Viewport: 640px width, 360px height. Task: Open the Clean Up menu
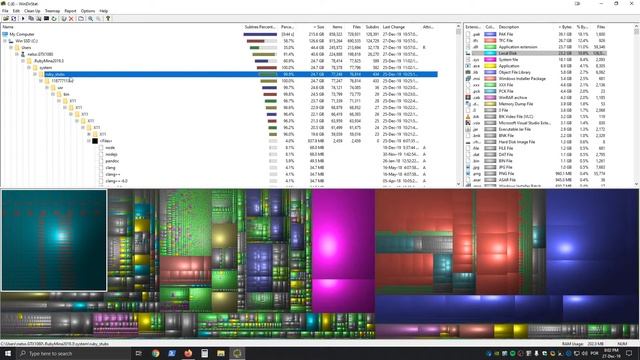(x=32, y=11)
